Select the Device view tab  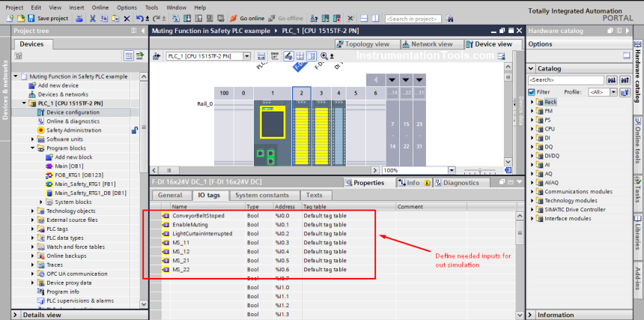pos(494,44)
